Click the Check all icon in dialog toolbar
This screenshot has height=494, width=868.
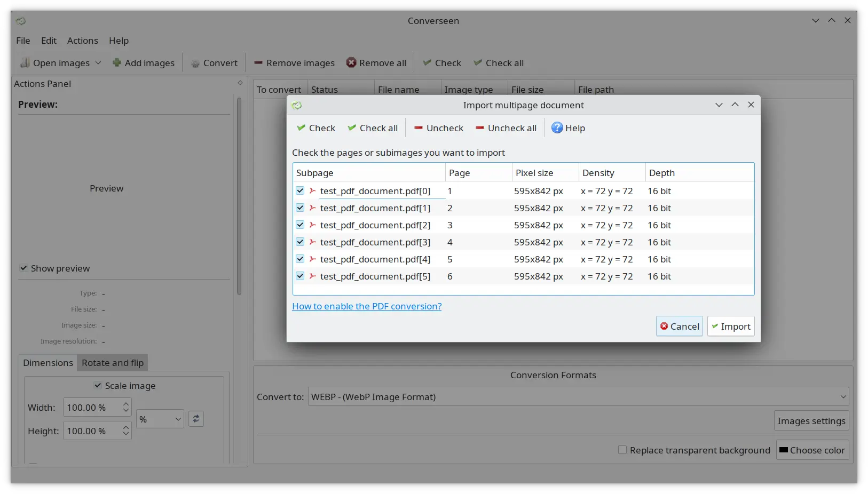352,128
